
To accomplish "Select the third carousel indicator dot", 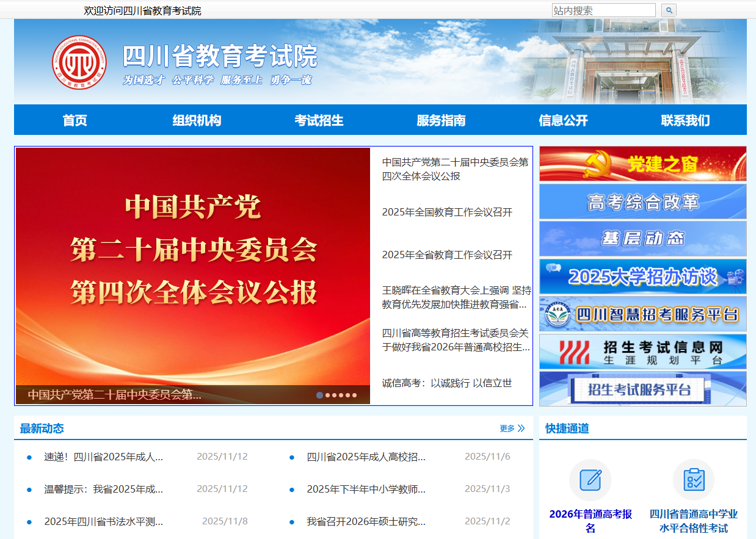I will [x=335, y=395].
